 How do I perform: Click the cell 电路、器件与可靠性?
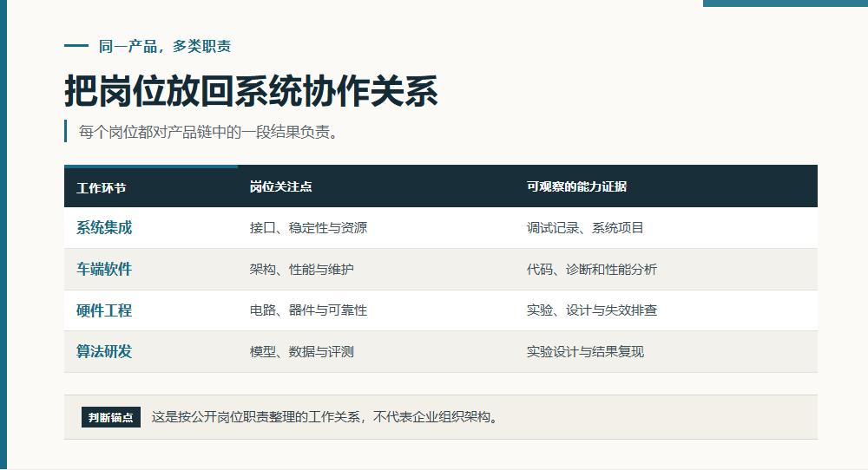tap(308, 310)
